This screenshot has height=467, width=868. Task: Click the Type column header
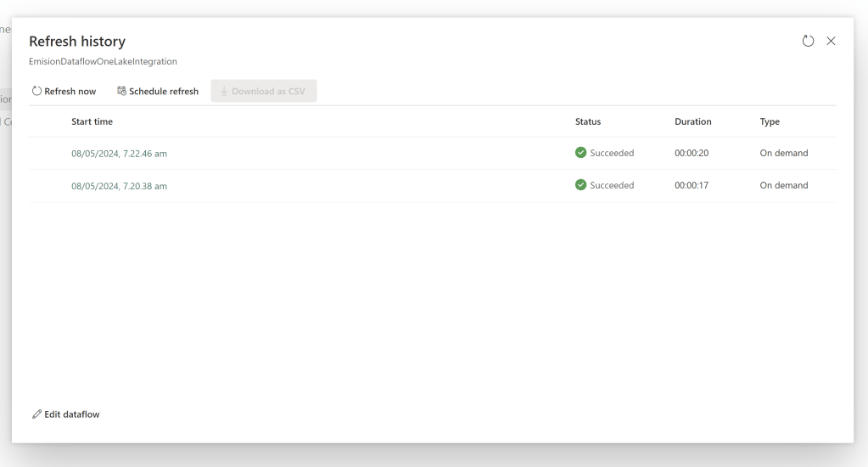tap(770, 121)
